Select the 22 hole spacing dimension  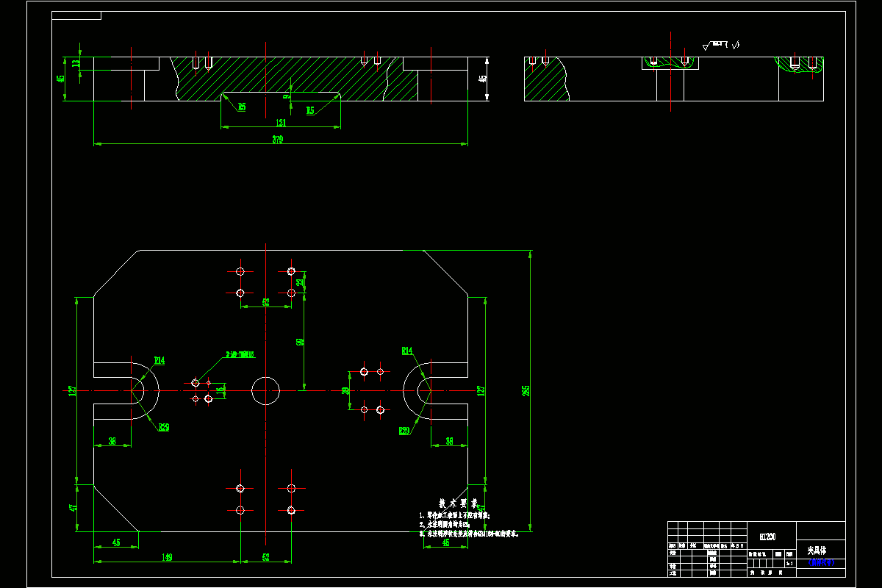[300, 282]
